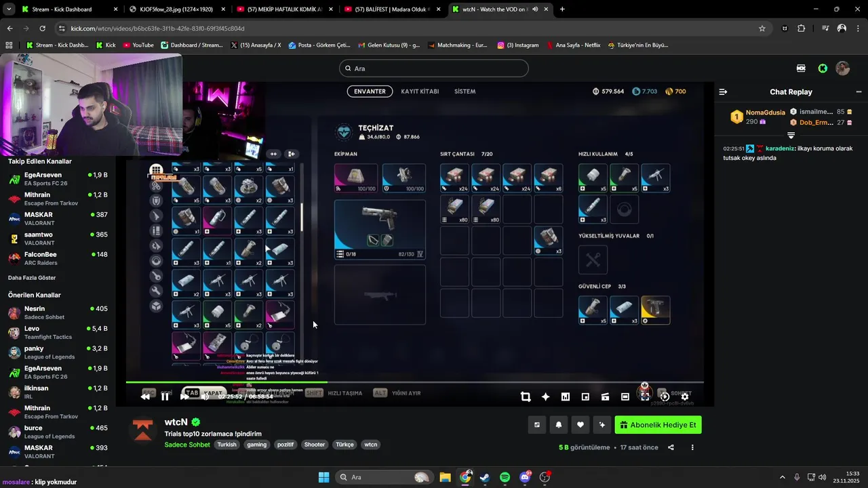The image size is (868, 488).
Task: Open the wtcN channel name link
Action: (176, 422)
